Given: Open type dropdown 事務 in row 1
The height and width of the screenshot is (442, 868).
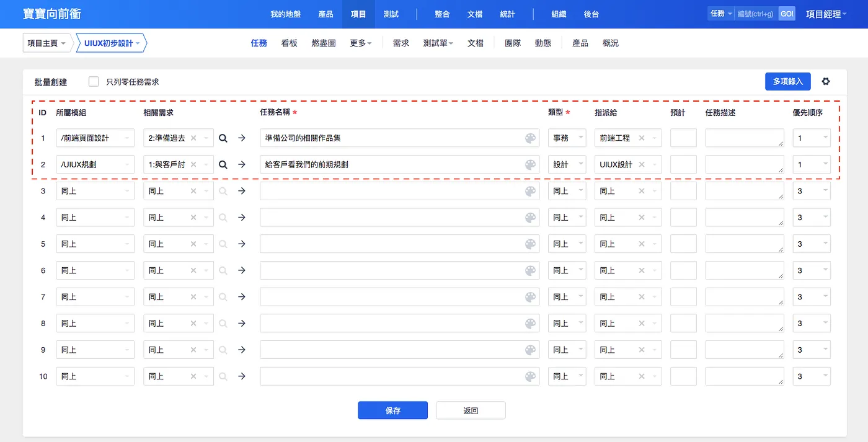Looking at the screenshot, I should (567, 138).
